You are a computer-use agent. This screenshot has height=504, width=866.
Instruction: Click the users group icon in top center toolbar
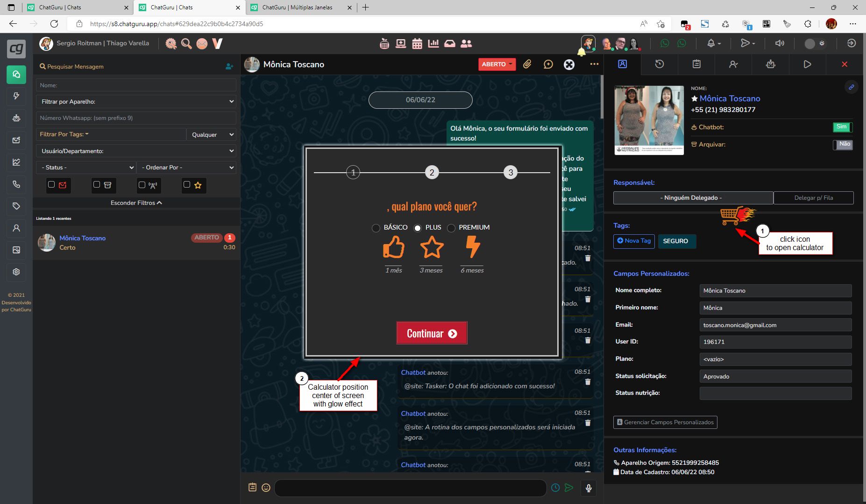tap(466, 43)
